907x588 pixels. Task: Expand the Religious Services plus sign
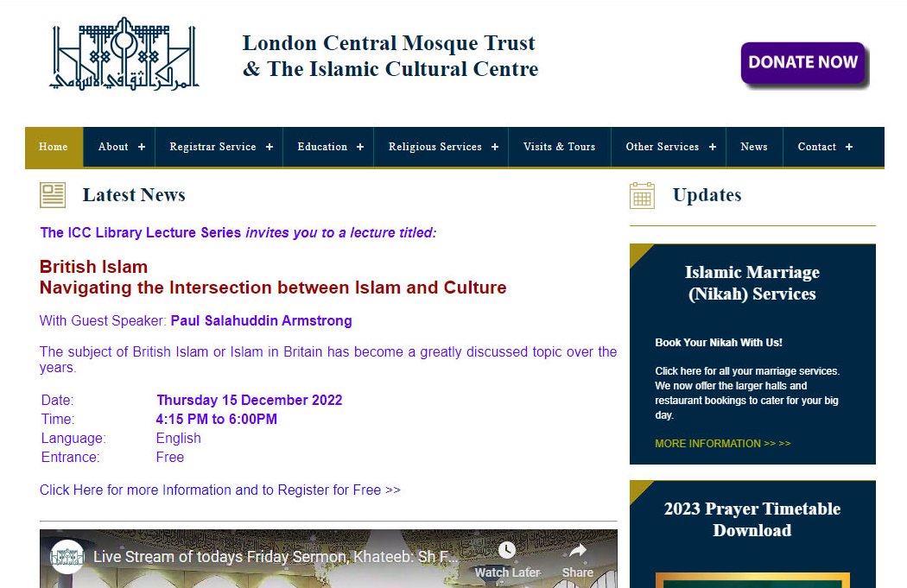[x=495, y=147]
